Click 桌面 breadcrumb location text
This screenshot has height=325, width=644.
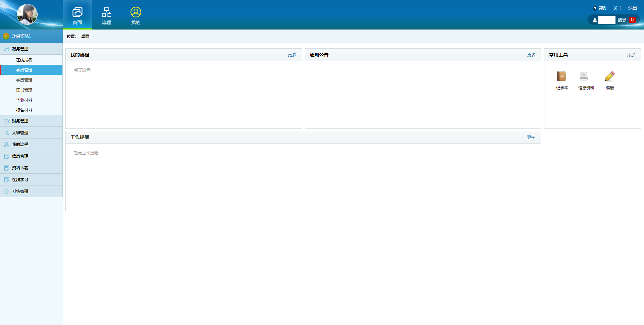pos(85,37)
